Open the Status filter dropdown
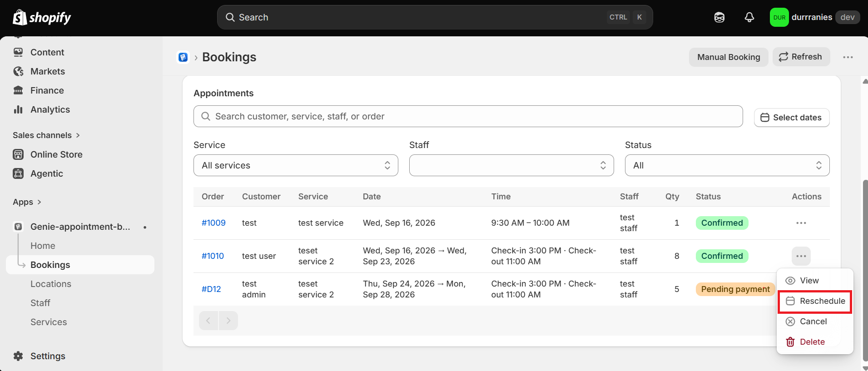Image resolution: width=868 pixels, height=371 pixels. [727, 165]
